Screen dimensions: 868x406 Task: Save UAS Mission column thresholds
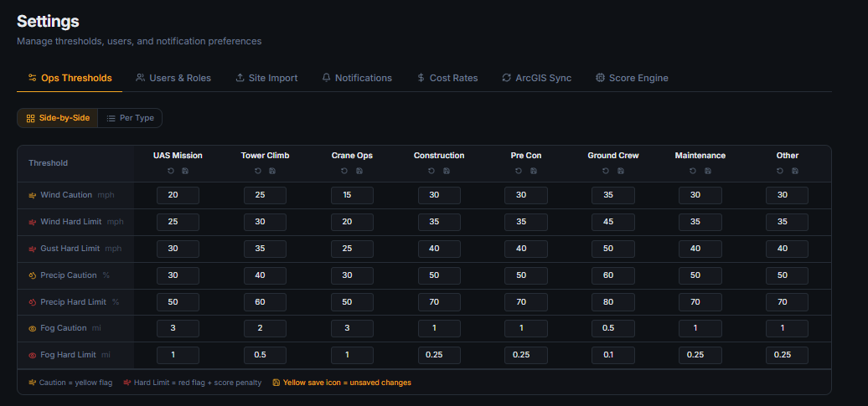tap(185, 171)
